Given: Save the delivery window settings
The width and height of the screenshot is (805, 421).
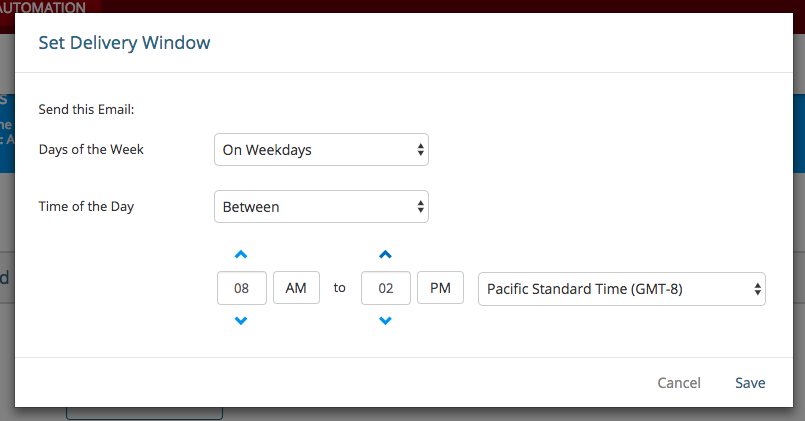Looking at the screenshot, I should (750, 383).
